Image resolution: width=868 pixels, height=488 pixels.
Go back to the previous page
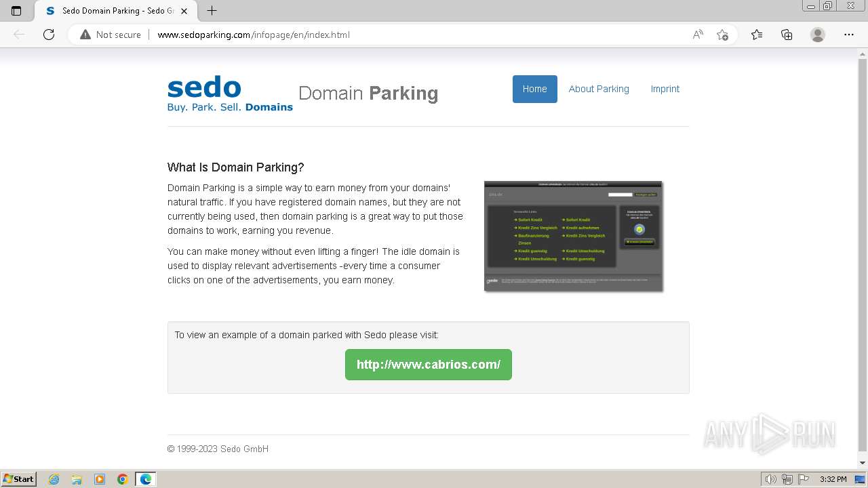(19, 35)
